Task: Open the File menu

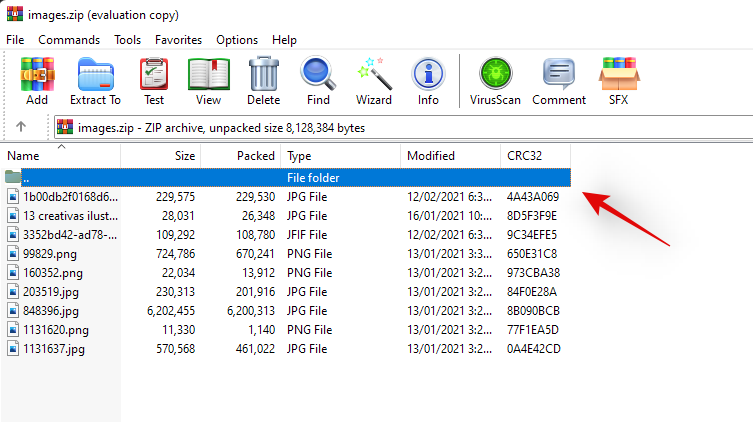Action: point(15,40)
